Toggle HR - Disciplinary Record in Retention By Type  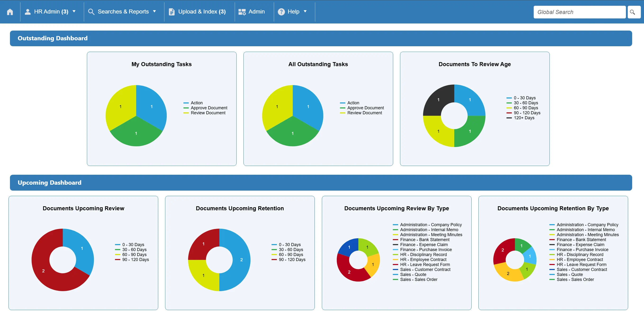click(576, 255)
